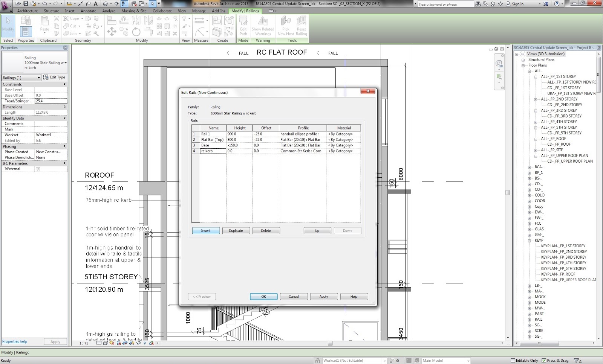Switch to the Architecture ribbon tab
Image resolution: width=603 pixels, height=364 pixels.
click(x=27, y=11)
